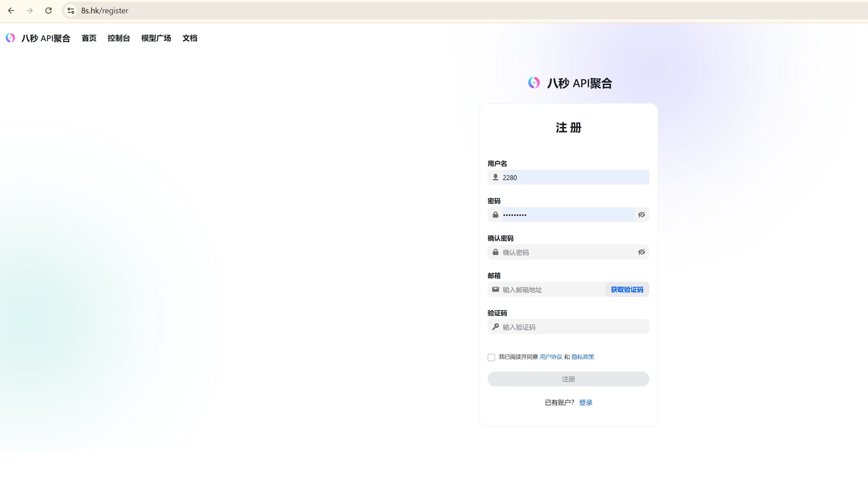Click the gray 注册 submit button
Image resolution: width=868 pixels, height=489 pixels.
pyautogui.click(x=569, y=379)
